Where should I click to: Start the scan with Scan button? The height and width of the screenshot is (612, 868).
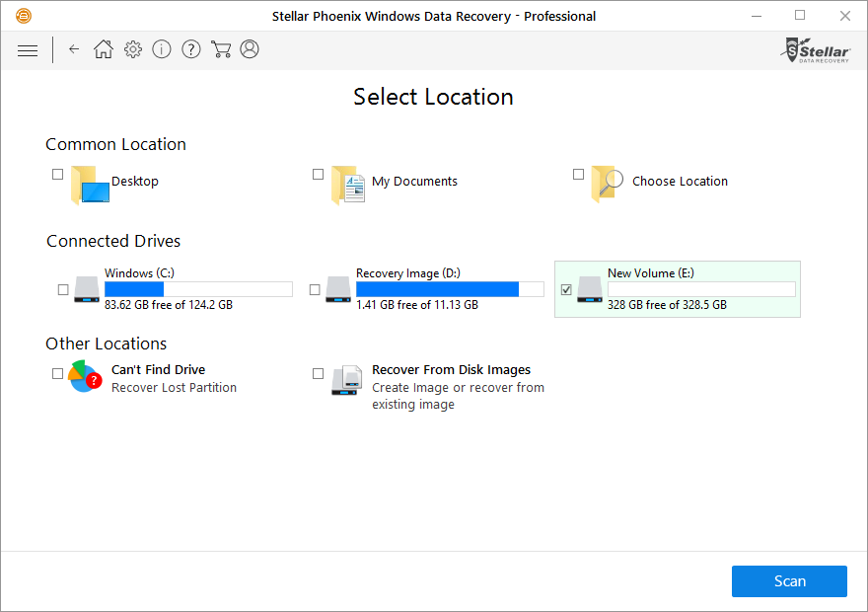point(789,581)
